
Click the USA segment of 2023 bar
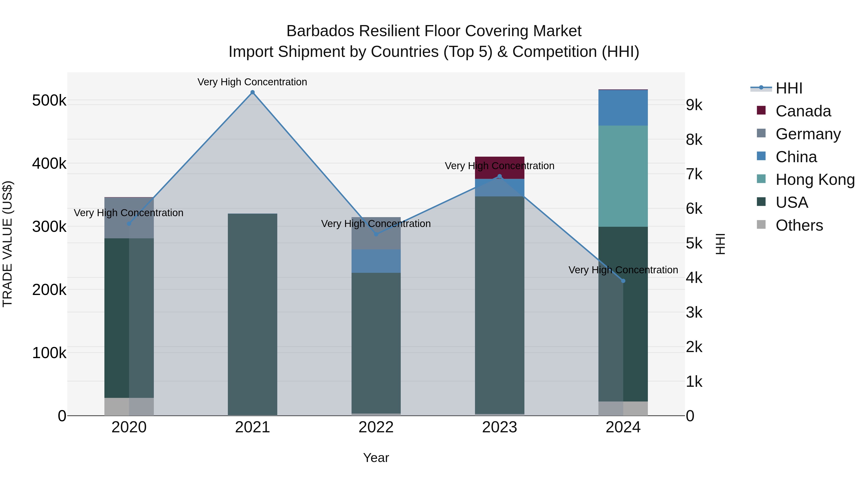tap(500, 305)
